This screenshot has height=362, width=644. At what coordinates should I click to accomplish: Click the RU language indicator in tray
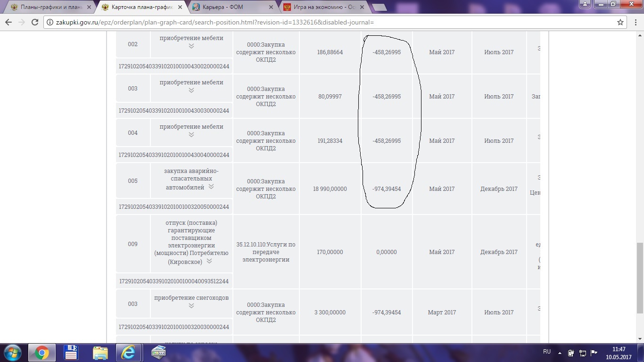[547, 352]
